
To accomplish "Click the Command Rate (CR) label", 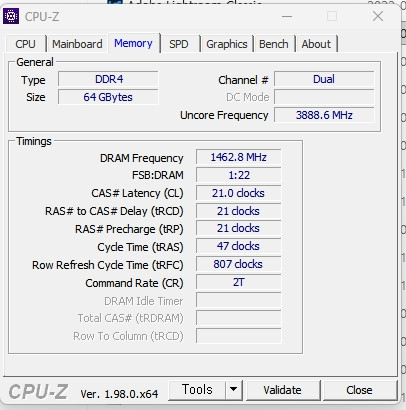I will click(x=134, y=283).
